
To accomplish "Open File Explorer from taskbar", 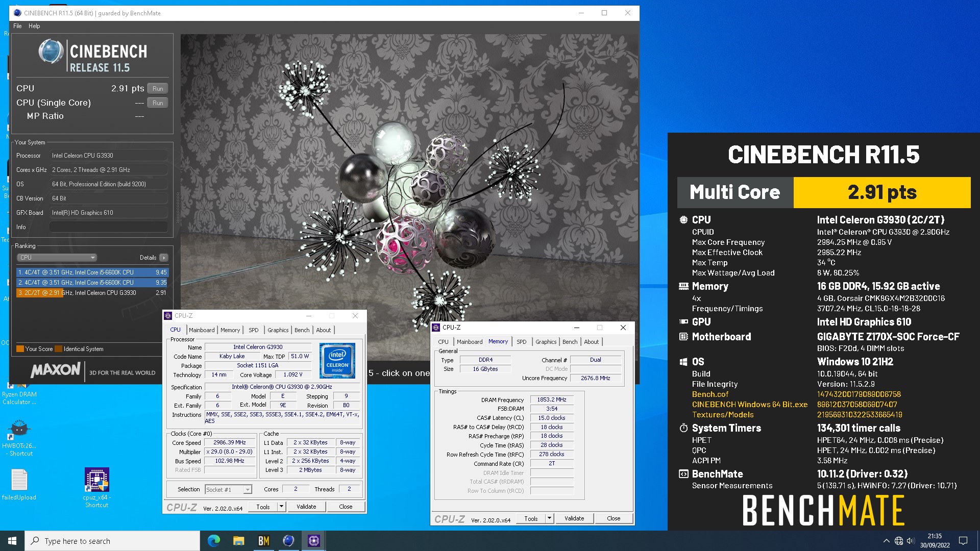I will [x=239, y=541].
